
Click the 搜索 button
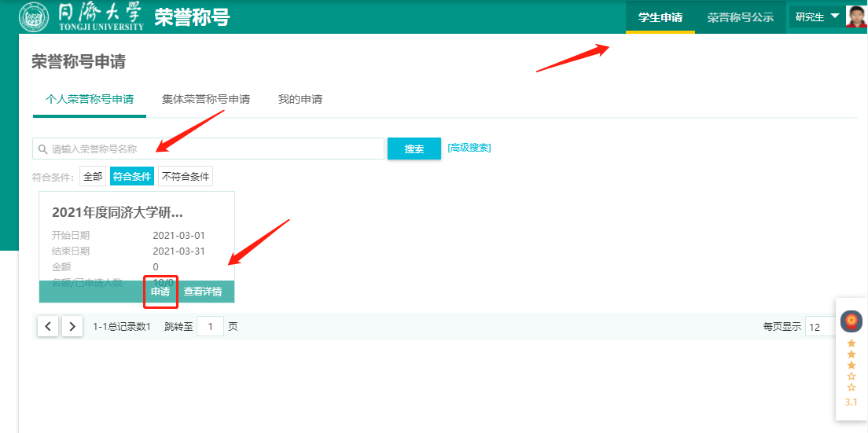tap(414, 149)
